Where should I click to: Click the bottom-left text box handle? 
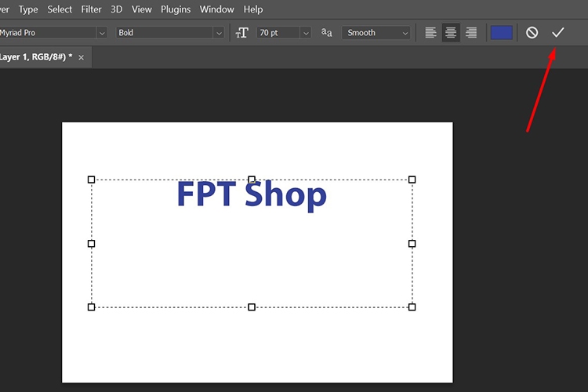(x=91, y=307)
